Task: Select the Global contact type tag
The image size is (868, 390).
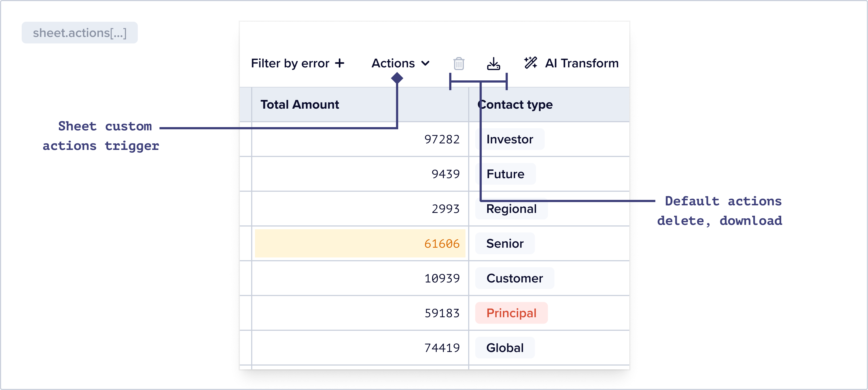Action: 505,348
